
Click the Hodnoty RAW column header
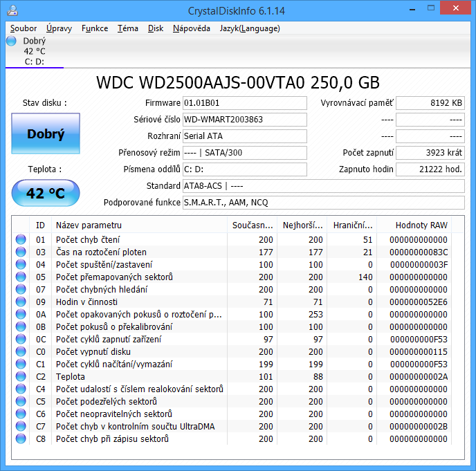[x=414, y=225]
